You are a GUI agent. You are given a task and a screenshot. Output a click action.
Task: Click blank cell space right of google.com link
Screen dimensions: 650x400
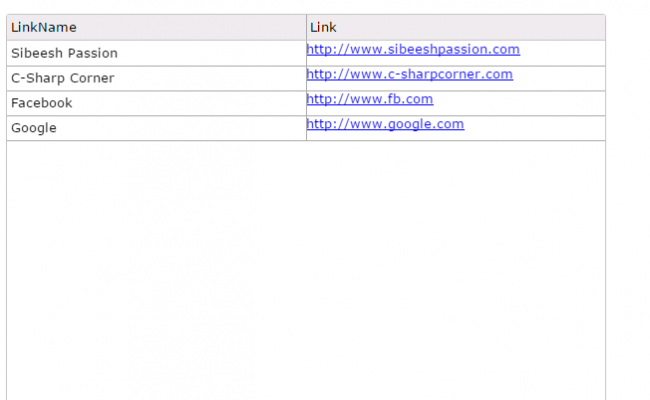534,128
